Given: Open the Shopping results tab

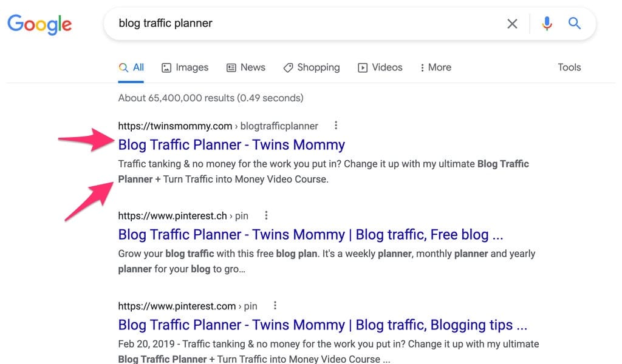Looking at the screenshot, I should [312, 67].
